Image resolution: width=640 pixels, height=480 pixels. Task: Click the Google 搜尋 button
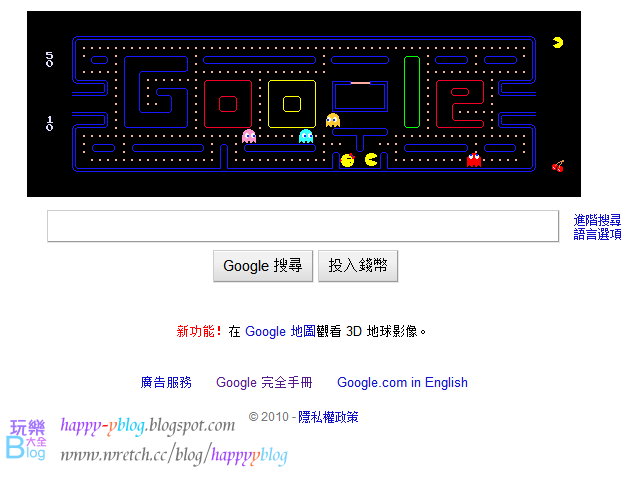pos(263,266)
